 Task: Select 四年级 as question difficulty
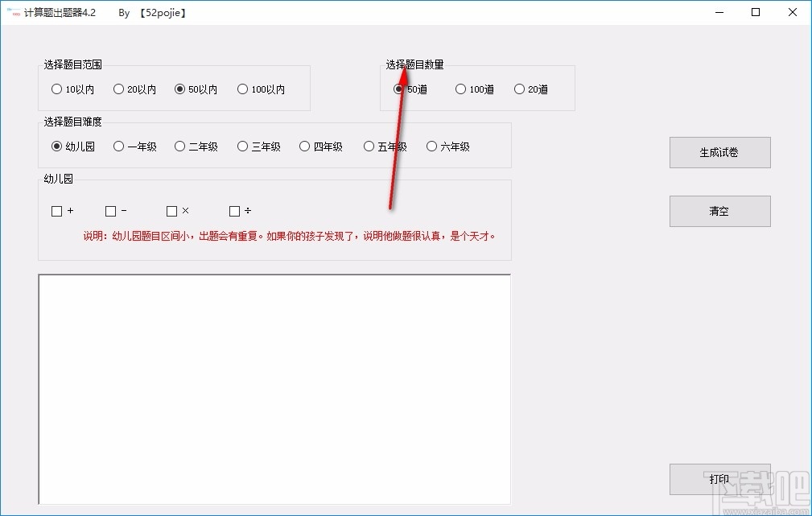(x=304, y=146)
